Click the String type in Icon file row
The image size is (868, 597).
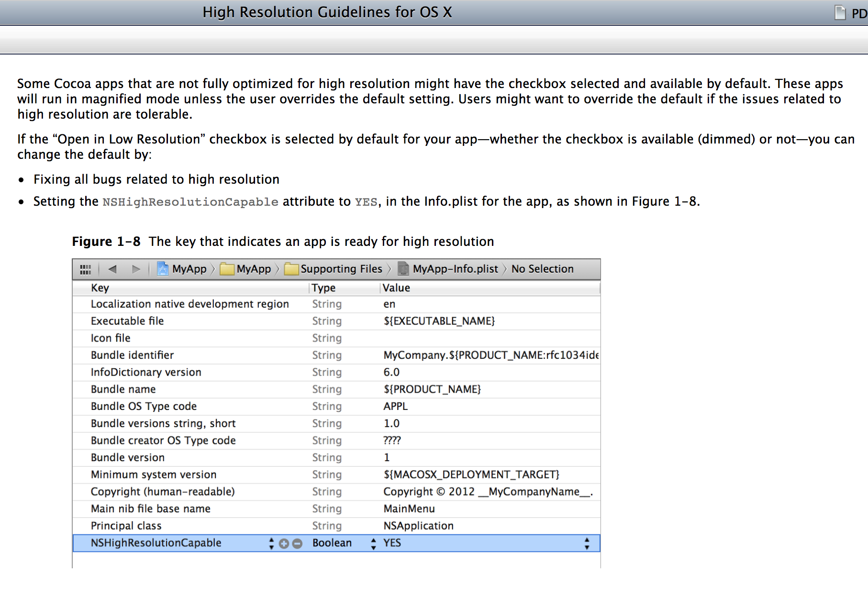[x=327, y=338]
